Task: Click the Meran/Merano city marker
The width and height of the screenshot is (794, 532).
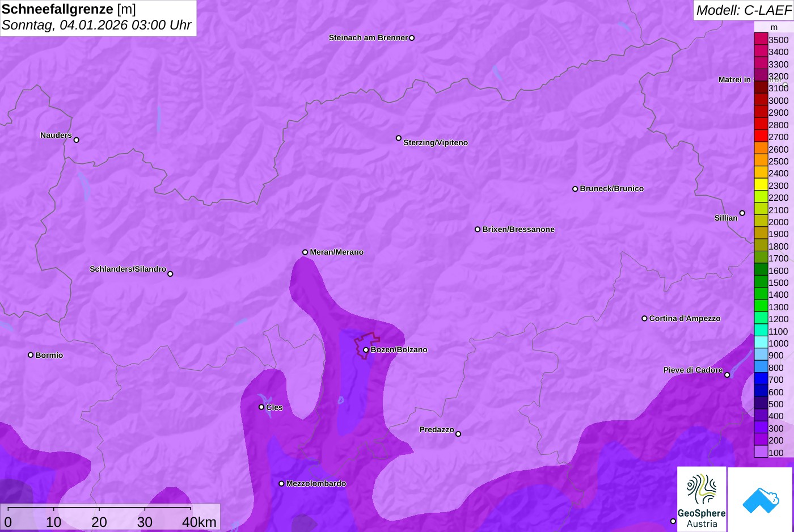Action: (305, 252)
